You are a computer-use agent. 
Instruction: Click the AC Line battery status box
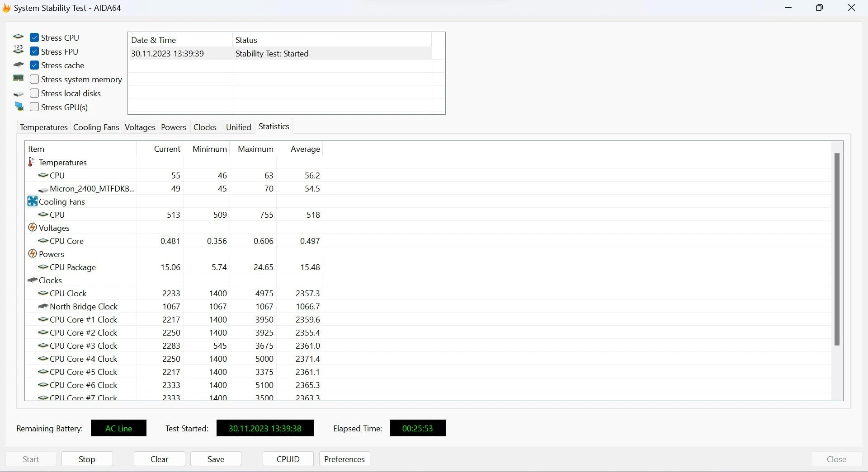point(118,428)
